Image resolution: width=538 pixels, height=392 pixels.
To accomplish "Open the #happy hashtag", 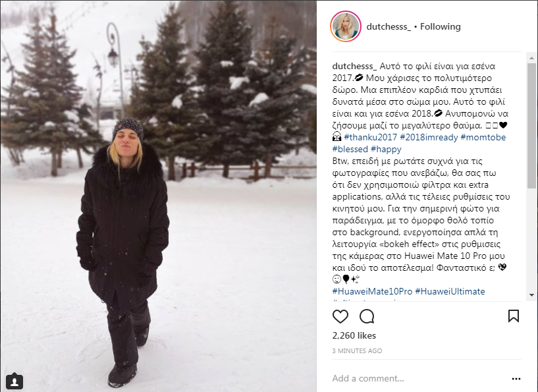I will coord(386,149).
